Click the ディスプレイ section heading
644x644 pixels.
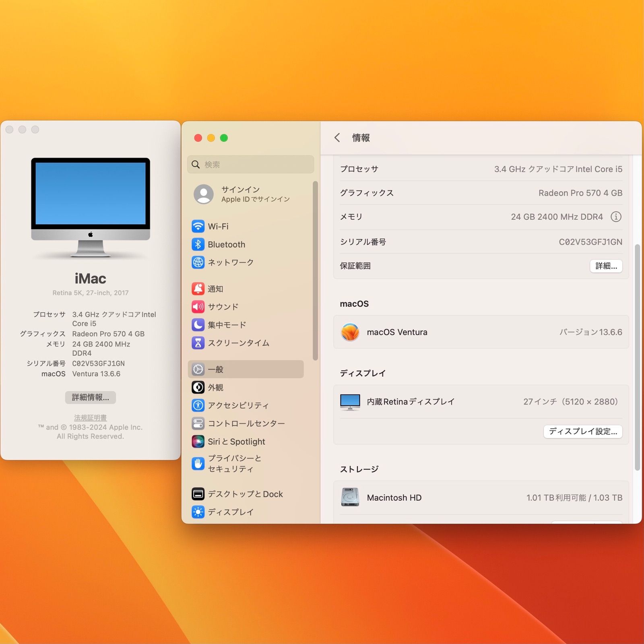[363, 373]
